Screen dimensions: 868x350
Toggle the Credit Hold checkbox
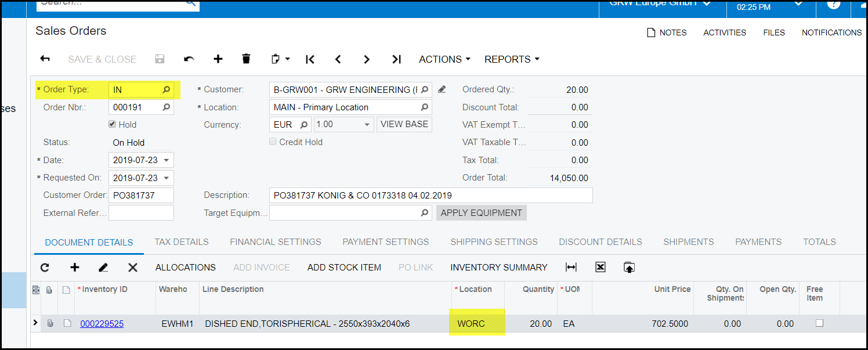click(x=273, y=142)
